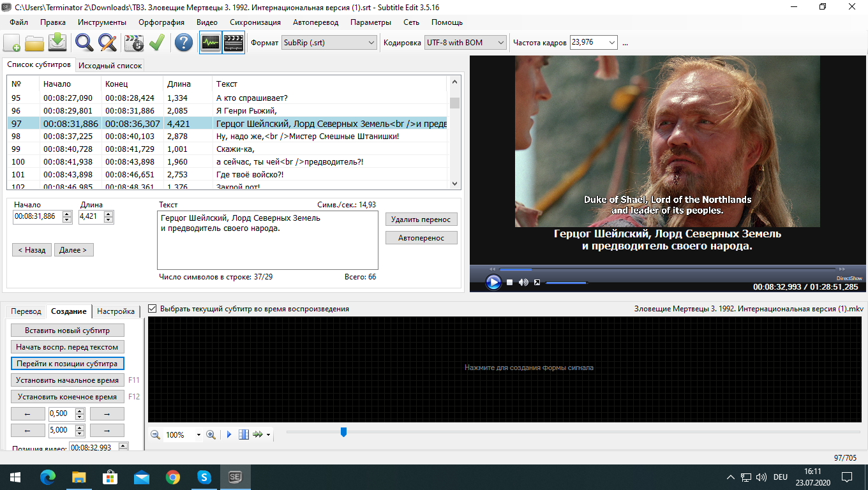Click the Удалить перенос button
Image resolution: width=868 pixels, height=490 pixels.
click(x=421, y=219)
